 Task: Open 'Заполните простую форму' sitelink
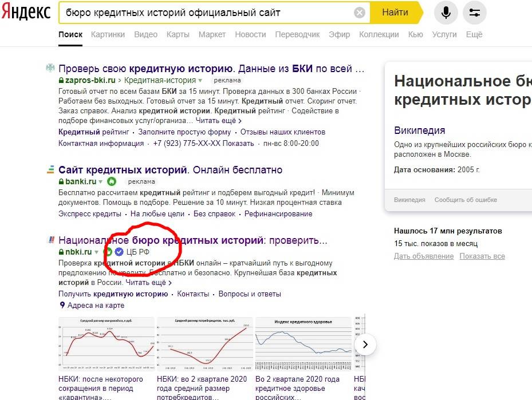coord(184,132)
